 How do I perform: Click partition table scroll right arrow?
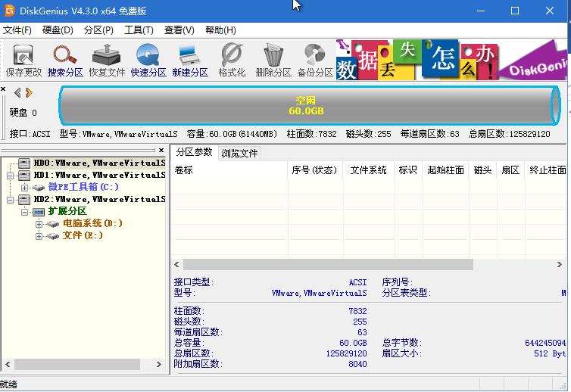(560, 265)
